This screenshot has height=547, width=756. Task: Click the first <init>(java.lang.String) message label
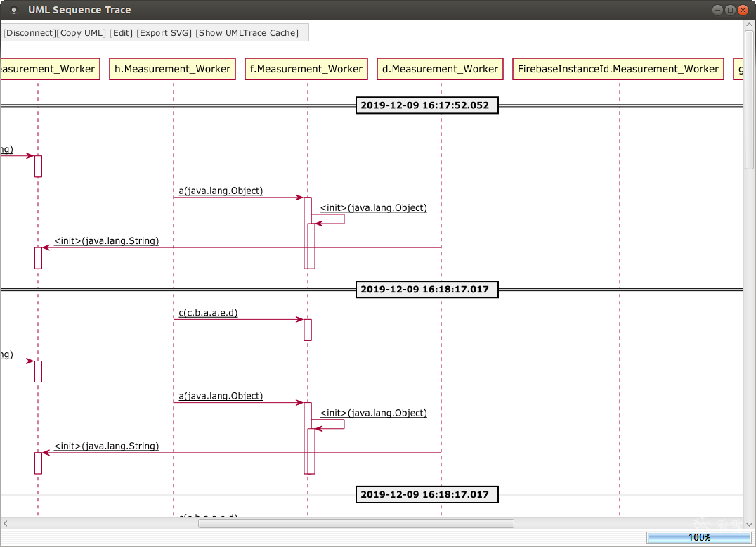point(107,240)
